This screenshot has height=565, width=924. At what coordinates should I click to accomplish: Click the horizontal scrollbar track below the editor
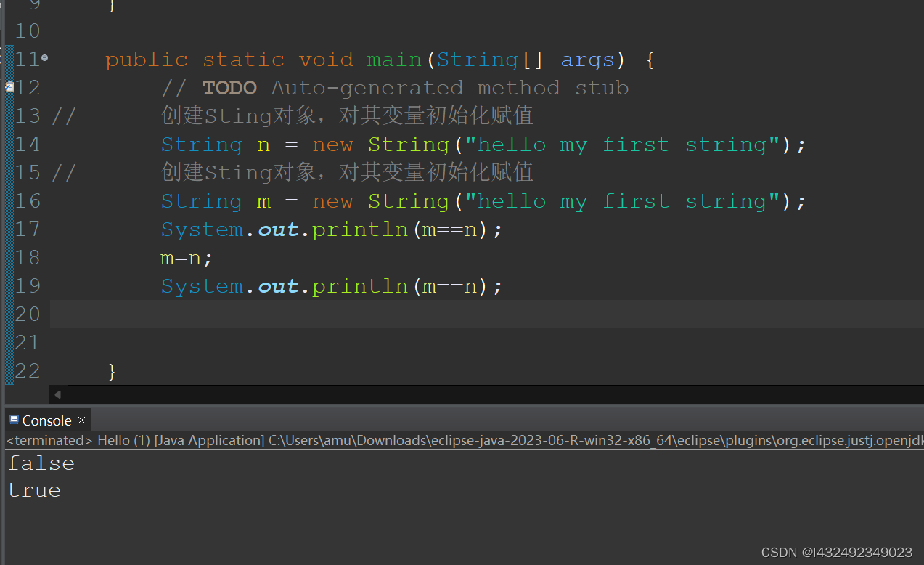click(x=436, y=394)
